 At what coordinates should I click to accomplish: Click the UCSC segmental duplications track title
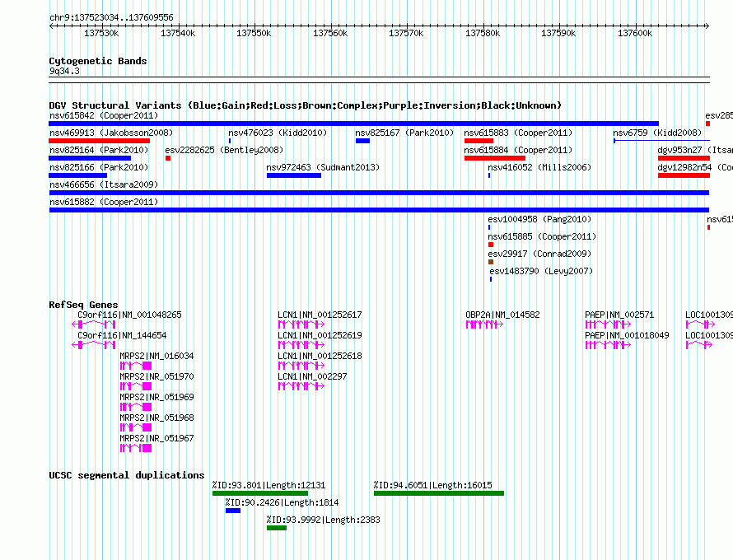pyautogui.click(x=127, y=475)
